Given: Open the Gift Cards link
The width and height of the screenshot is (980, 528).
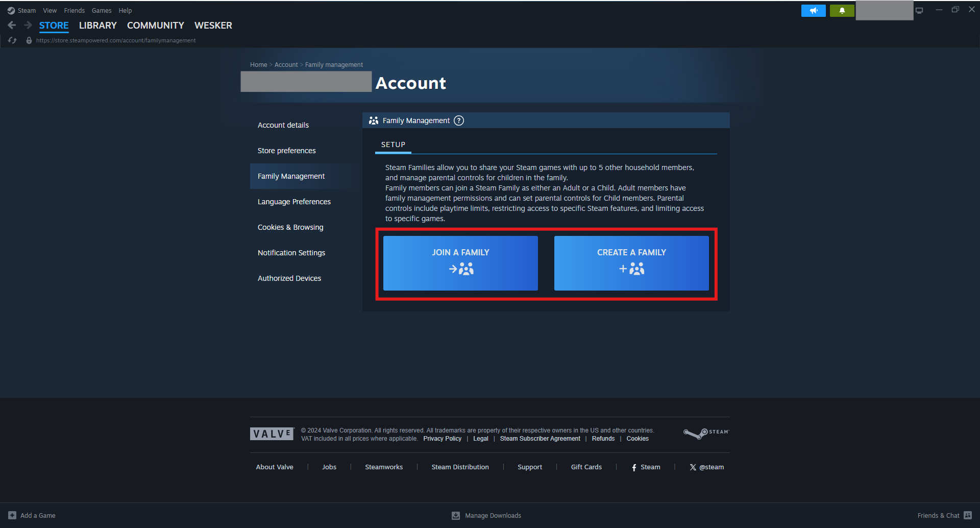Looking at the screenshot, I should pos(586,467).
